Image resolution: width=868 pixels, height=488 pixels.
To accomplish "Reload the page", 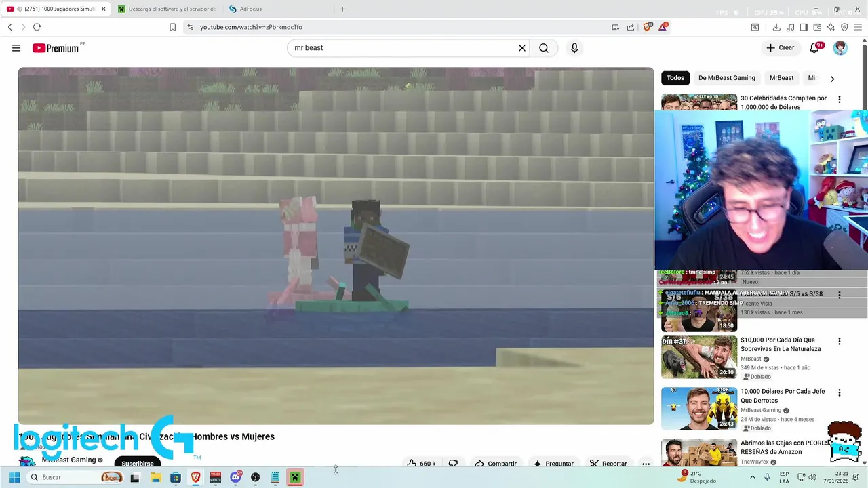I will (x=37, y=27).
